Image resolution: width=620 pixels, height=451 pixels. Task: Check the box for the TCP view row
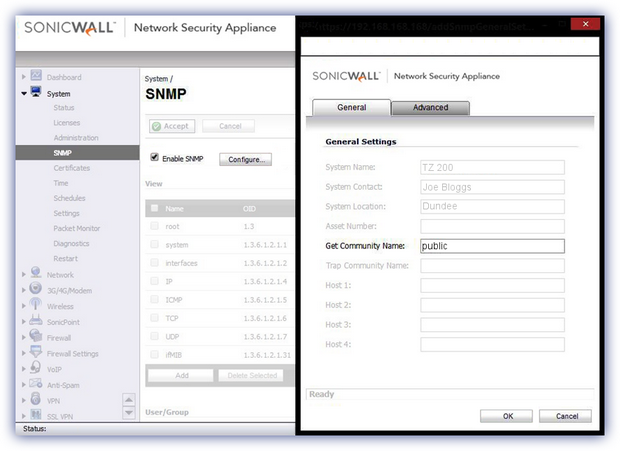tap(155, 318)
